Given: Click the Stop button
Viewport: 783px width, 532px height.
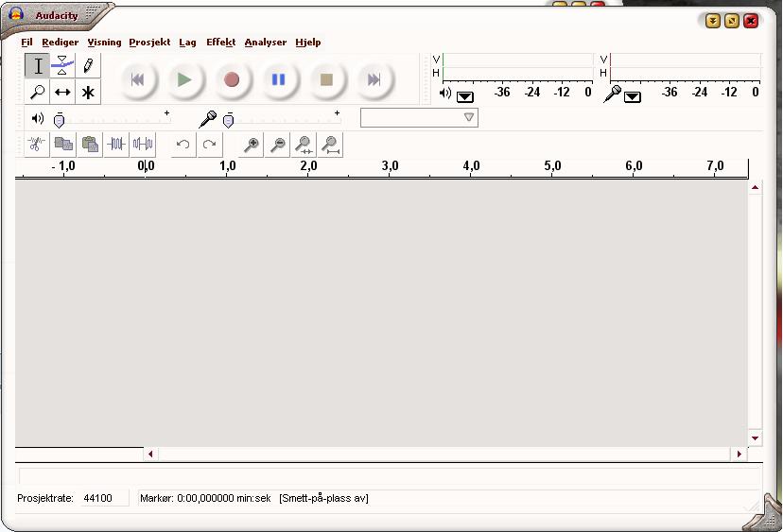Looking at the screenshot, I should pyautogui.click(x=326, y=79).
